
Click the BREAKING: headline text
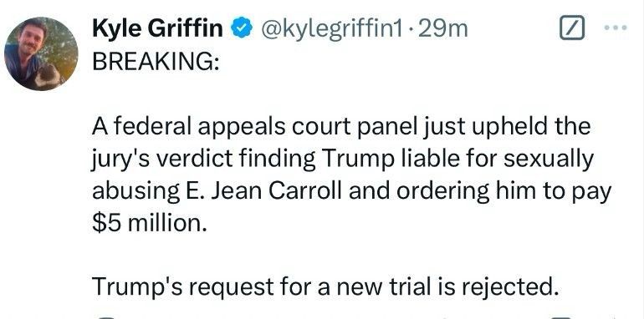coord(156,63)
